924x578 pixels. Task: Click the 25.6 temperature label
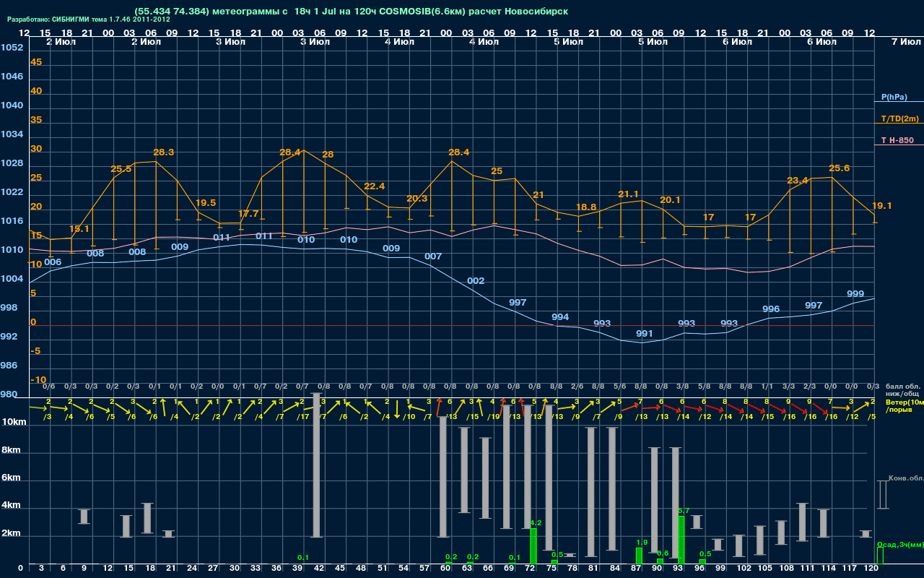[840, 168]
